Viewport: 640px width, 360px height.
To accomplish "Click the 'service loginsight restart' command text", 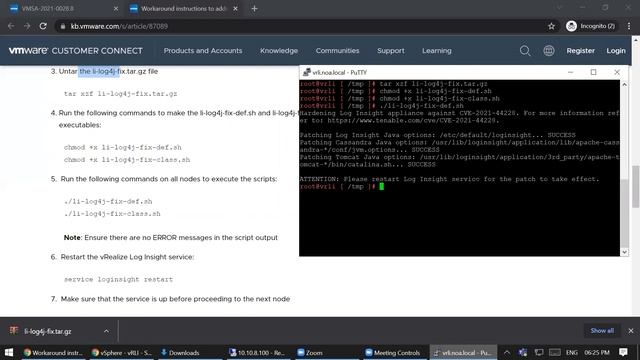I will tap(118, 280).
